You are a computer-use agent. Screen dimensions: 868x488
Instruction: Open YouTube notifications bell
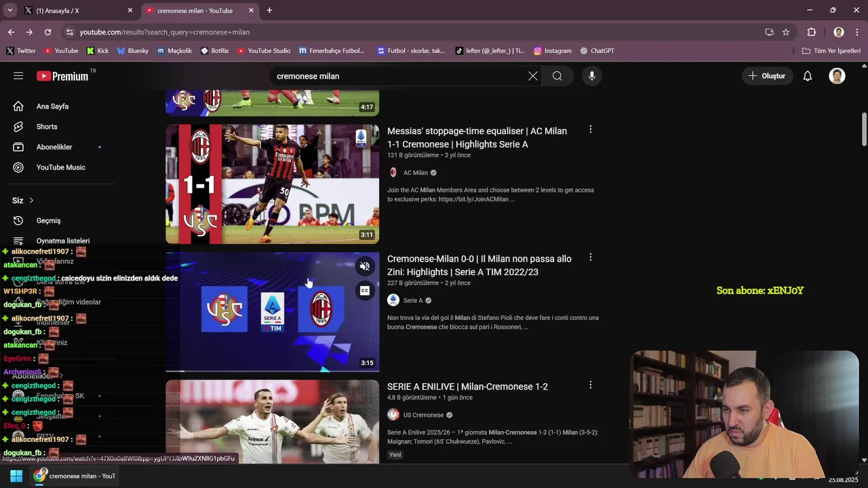tap(808, 76)
